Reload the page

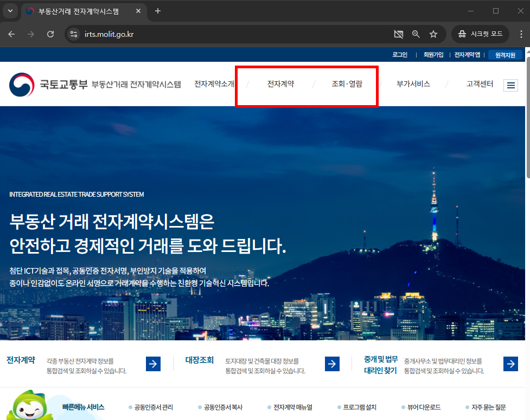coord(50,34)
